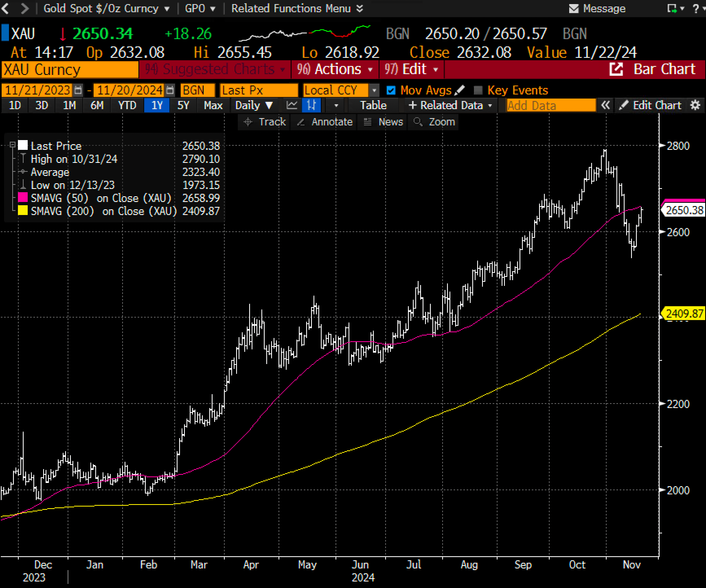Select the 5Y range tab
Image resolution: width=706 pixels, height=588 pixels.
pyautogui.click(x=183, y=105)
